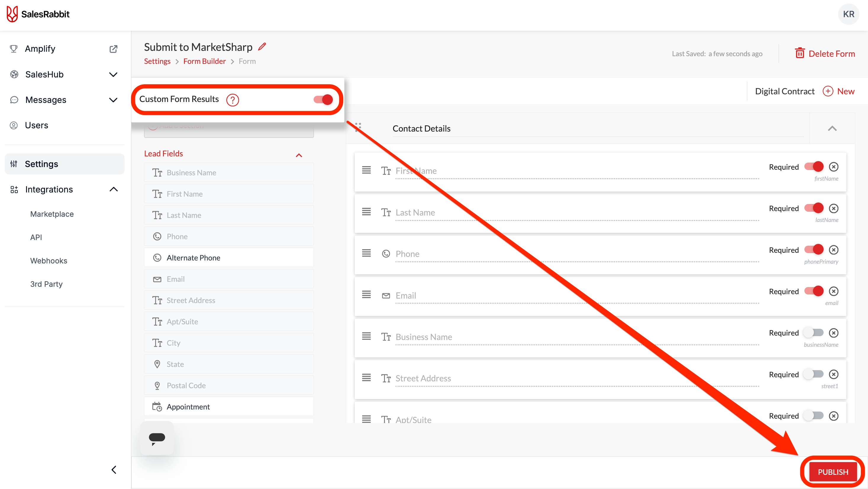
Task: Click the calendar icon on the Appointment field
Action: 157,407
